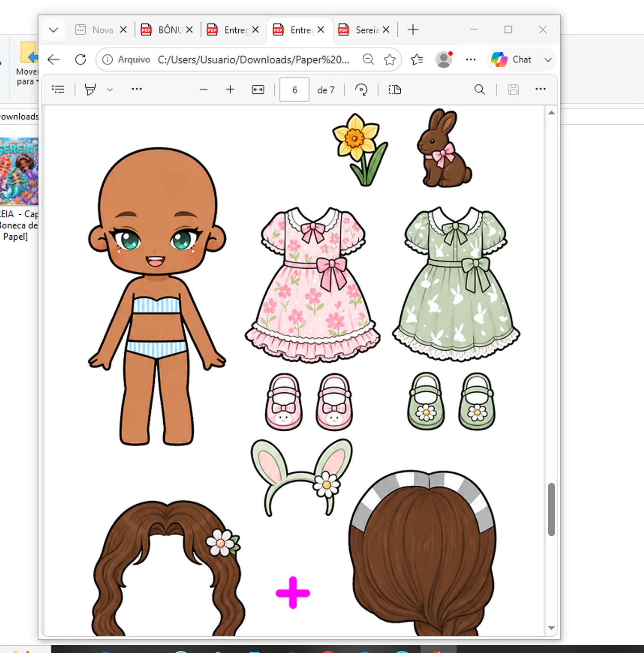
Task: Open a new browser tab
Action: tap(413, 30)
